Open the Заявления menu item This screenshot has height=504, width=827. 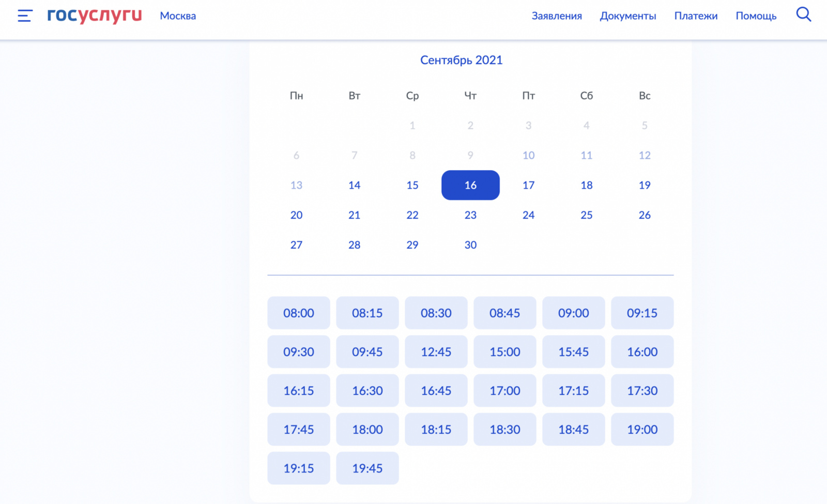coord(557,16)
